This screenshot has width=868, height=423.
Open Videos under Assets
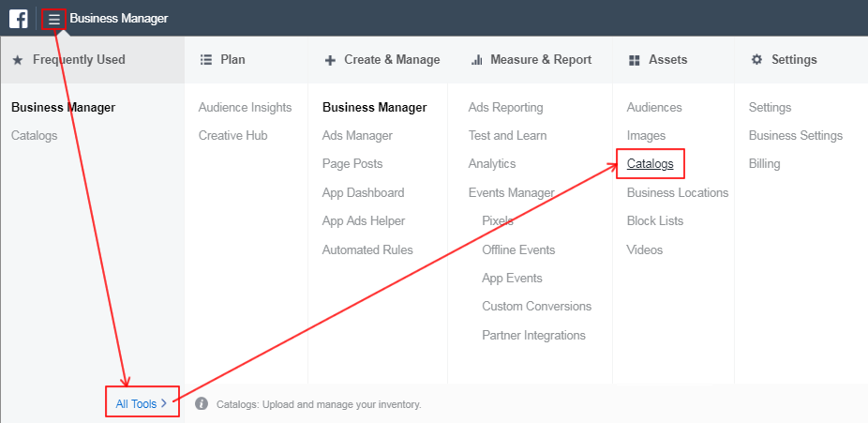coord(644,249)
